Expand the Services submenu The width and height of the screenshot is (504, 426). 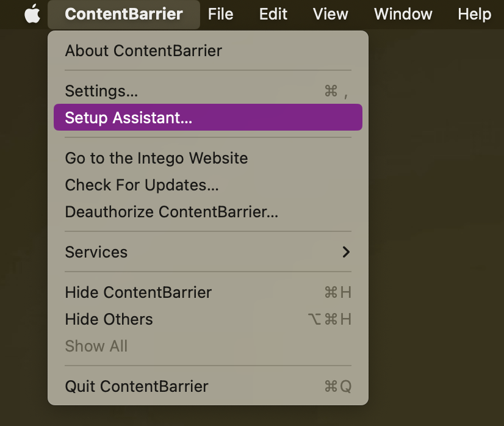coord(208,252)
